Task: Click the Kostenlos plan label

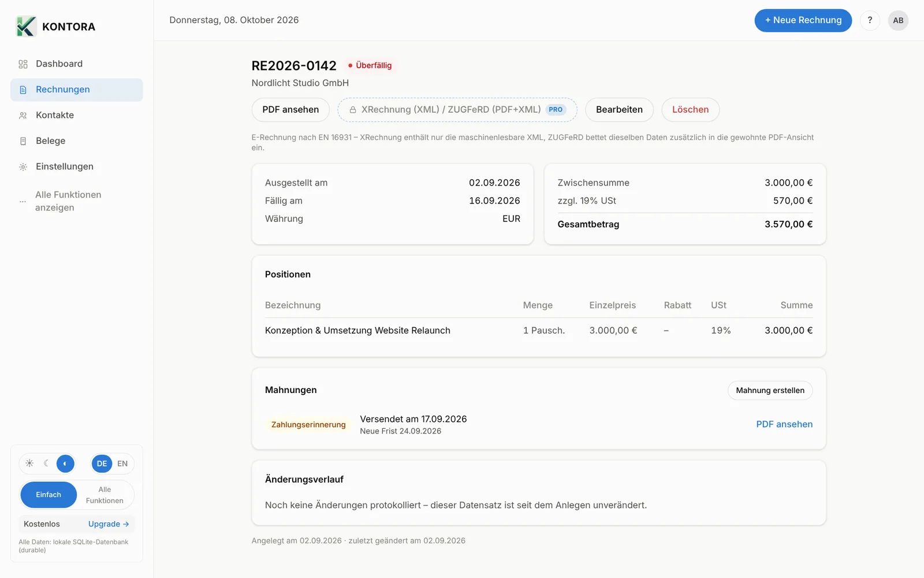Action: click(x=42, y=524)
